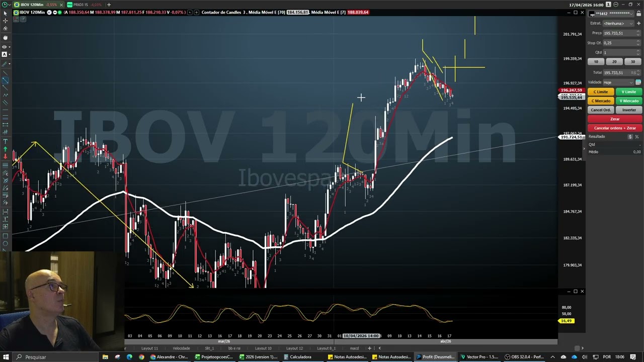Open the small red grid icon below the chart title
644x362 pixels.
(16, 19)
